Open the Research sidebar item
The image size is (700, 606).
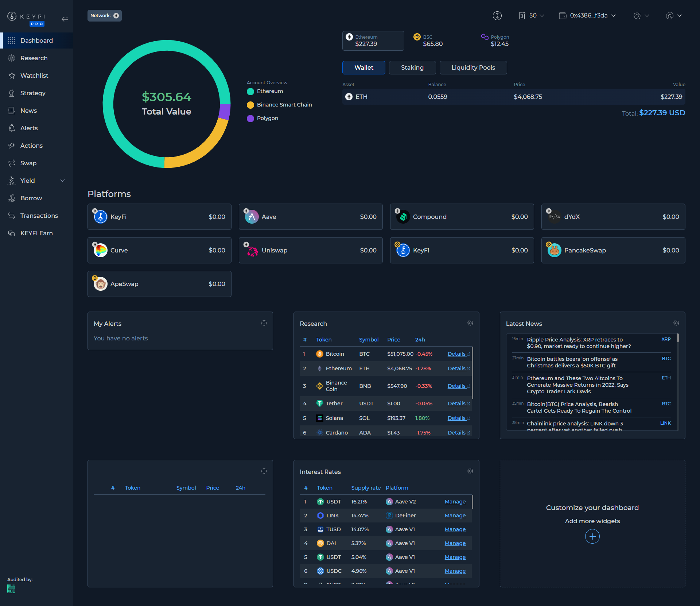point(36,58)
